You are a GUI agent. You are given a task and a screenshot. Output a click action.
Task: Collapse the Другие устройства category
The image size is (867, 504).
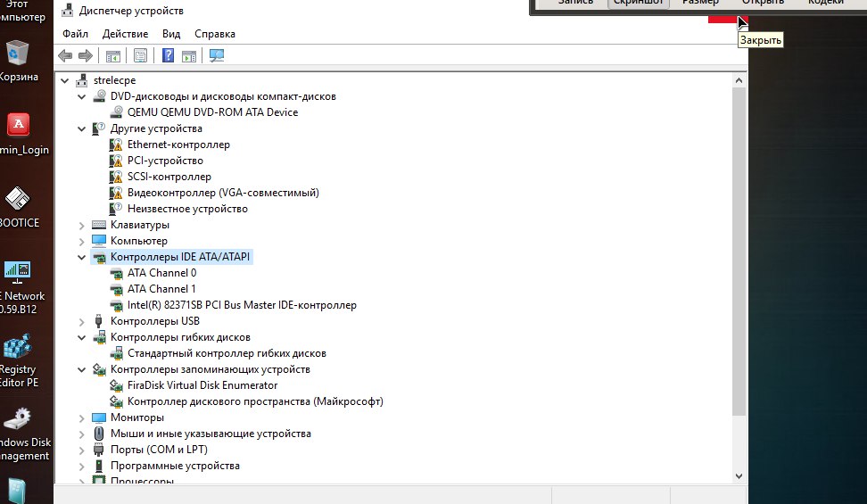coord(81,129)
